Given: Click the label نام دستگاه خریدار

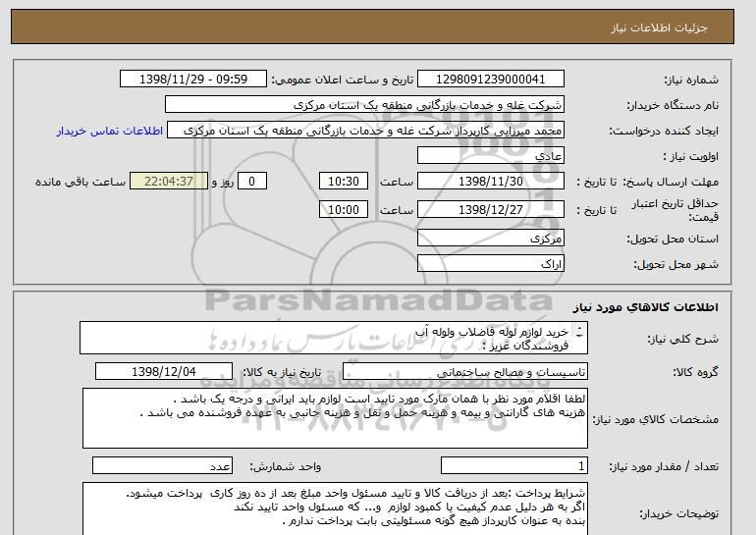Looking at the screenshot, I should tap(673, 105).
